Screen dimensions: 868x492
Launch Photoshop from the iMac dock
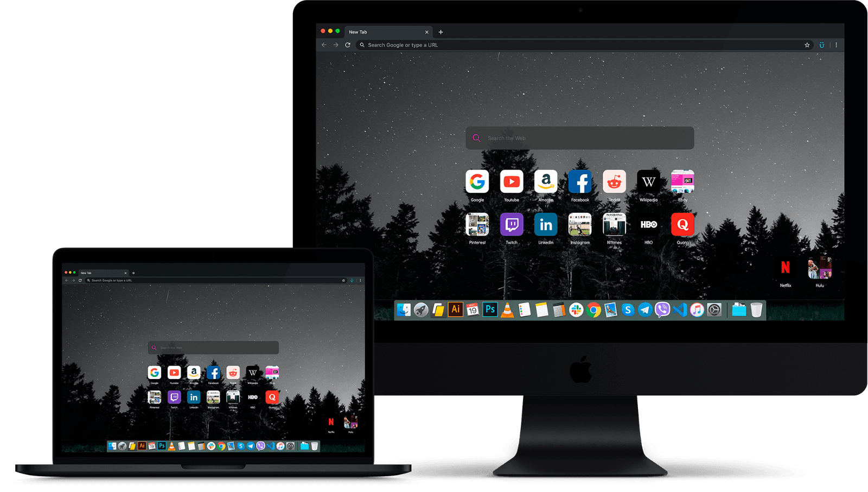point(490,310)
